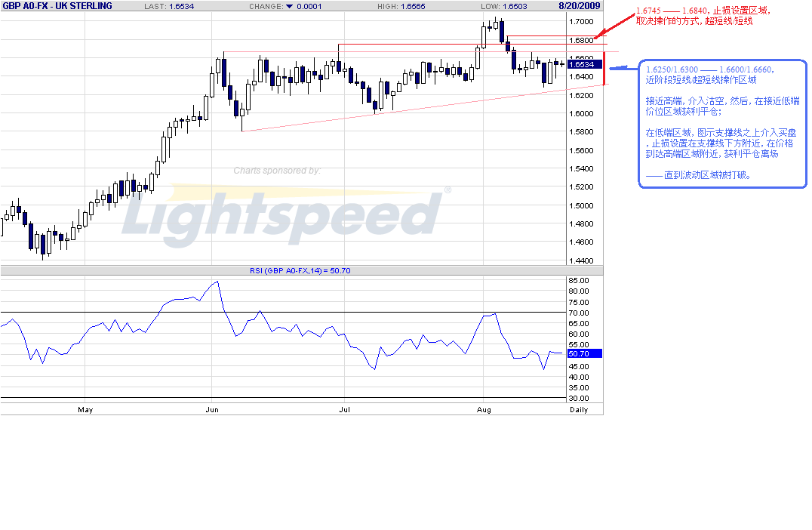Click the Jul label on time axis

pos(344,410)
